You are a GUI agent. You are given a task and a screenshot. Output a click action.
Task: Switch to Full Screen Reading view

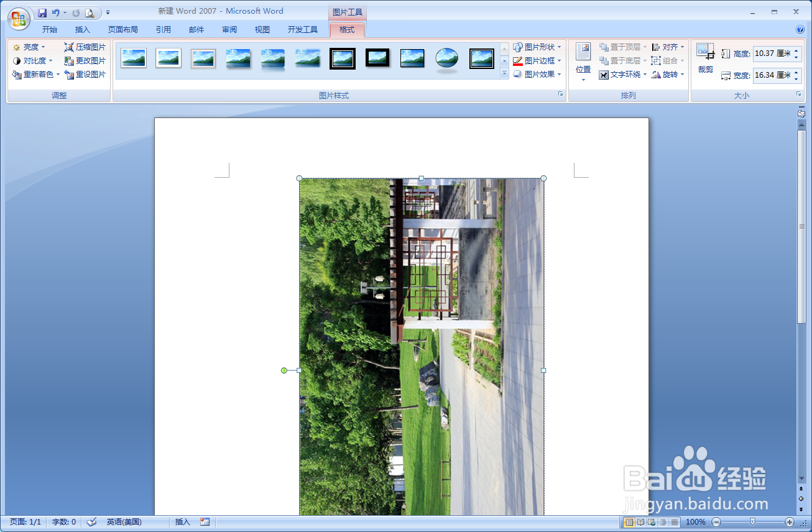click(640, 522)
